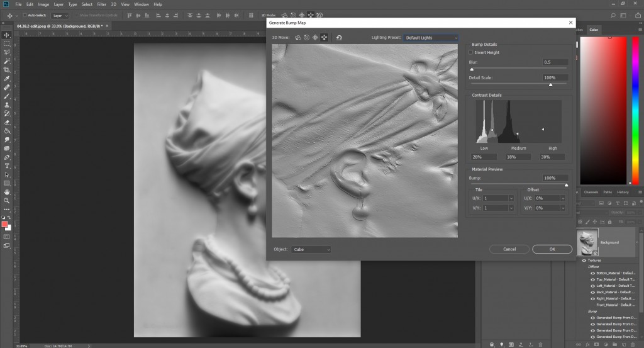644x348 pixels.
Task: Hide the first Generated Bump texture
Action: click(592, 318)
